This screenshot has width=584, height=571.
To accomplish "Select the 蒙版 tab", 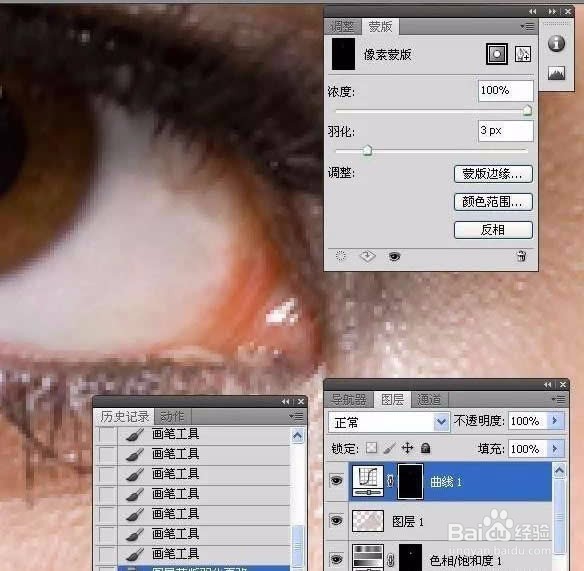I will click(x=380, y=26).
